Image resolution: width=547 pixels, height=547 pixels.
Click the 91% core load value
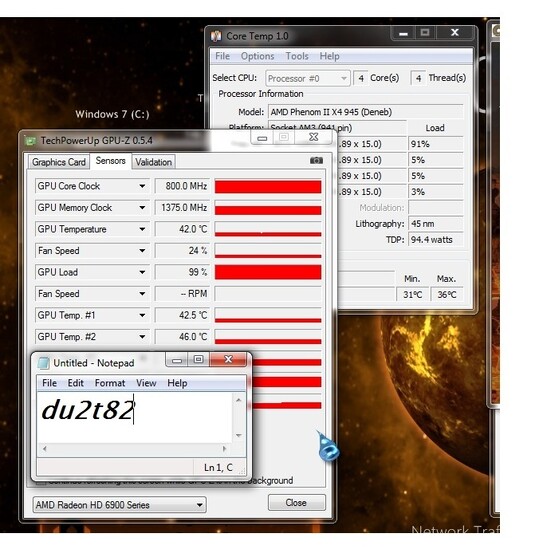click(436, 144)
